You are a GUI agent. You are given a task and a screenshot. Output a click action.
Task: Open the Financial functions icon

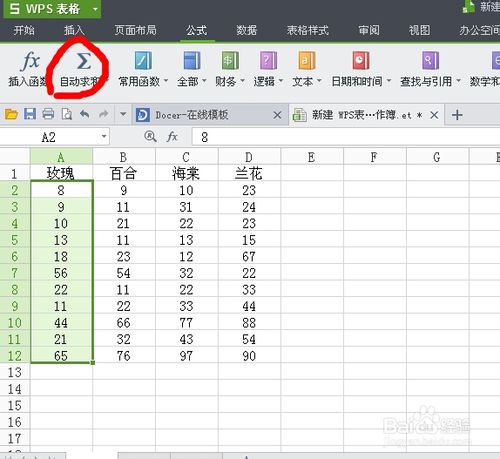click(230, 60)
